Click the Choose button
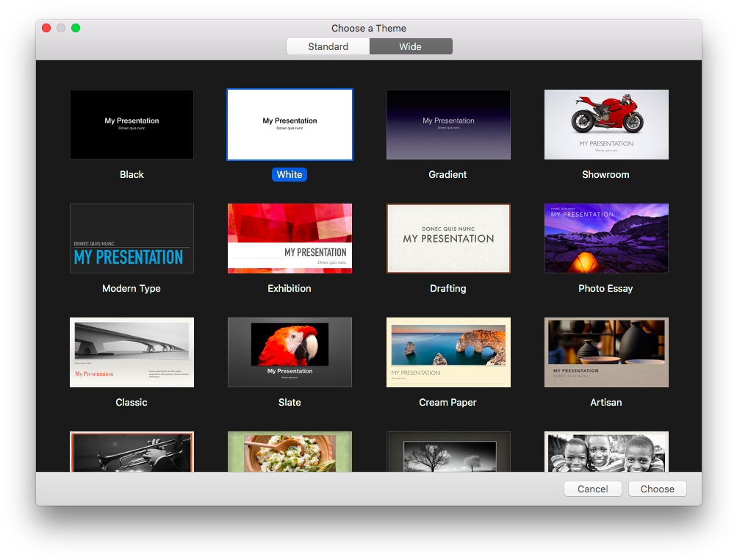The width and height of the screenshot is (737, 560). (656, 488)
